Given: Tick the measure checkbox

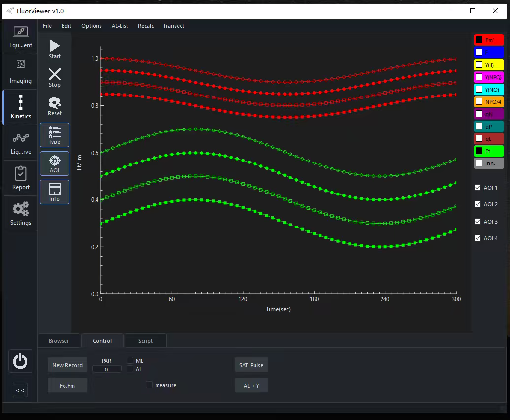Looking at the screenshot, I should click(149, 385).
